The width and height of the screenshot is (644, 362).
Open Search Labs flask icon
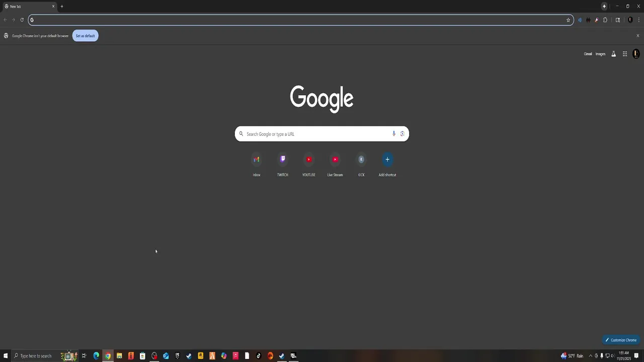(x=613, y=54)
